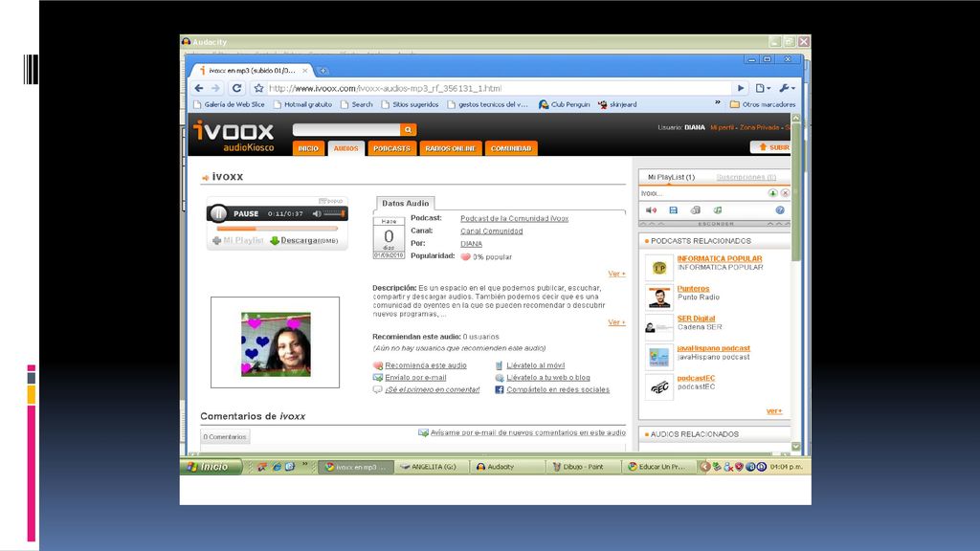The height and width of the screenshot is (551, 980).
Task: Click the ivoox search text field
Action: [x=346, y=129]
